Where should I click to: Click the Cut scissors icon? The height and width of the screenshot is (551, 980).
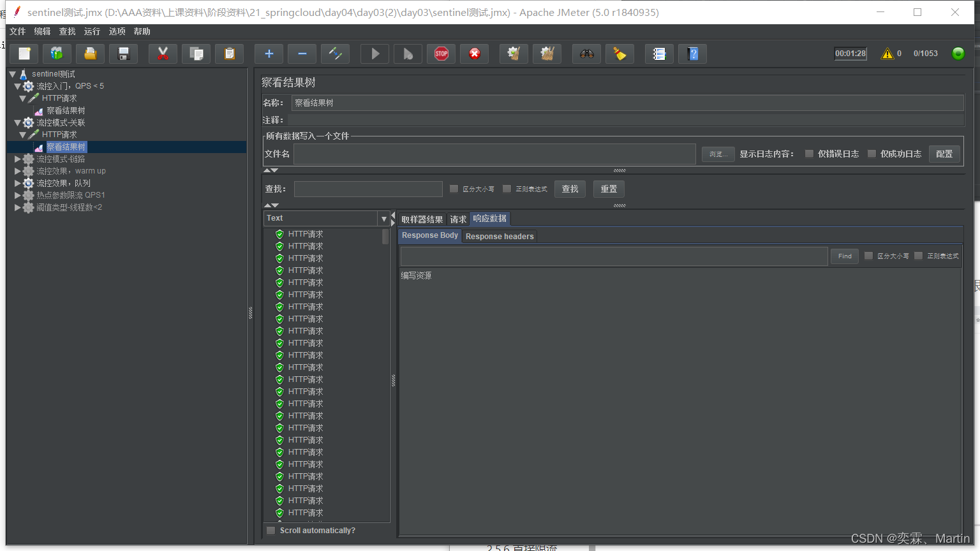(x=163, y=54)
